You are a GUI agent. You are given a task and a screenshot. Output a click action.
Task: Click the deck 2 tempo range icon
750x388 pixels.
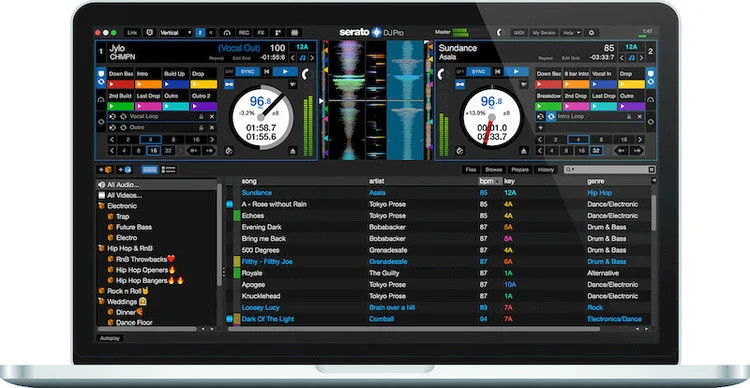(x=506, y=112)
